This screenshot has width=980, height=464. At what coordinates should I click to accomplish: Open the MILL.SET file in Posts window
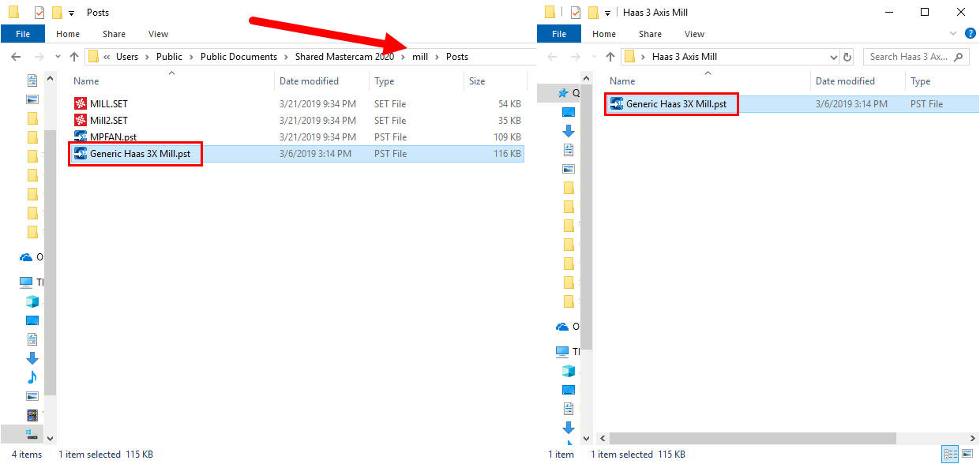click(x=108, y=103)
